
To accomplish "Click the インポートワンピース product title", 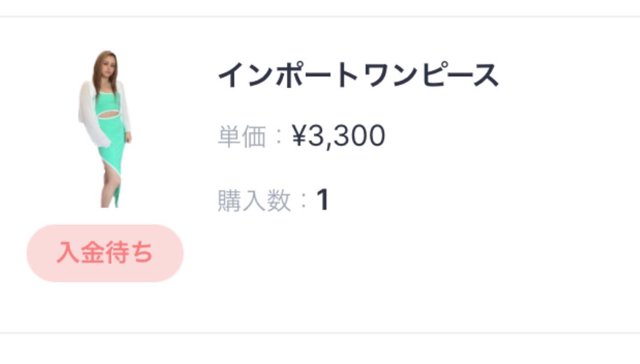I will [x=357, y=76].
